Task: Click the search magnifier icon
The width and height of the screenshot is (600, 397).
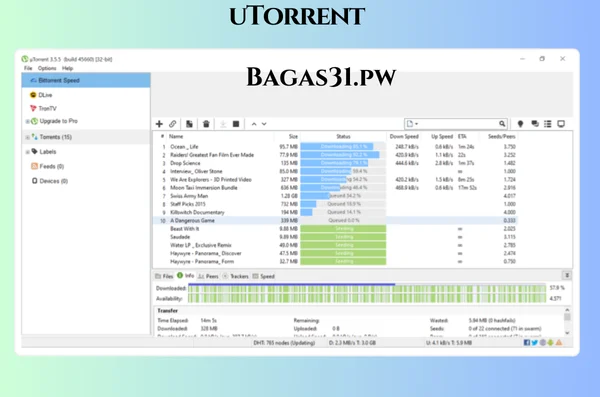Action: [502, 124]
